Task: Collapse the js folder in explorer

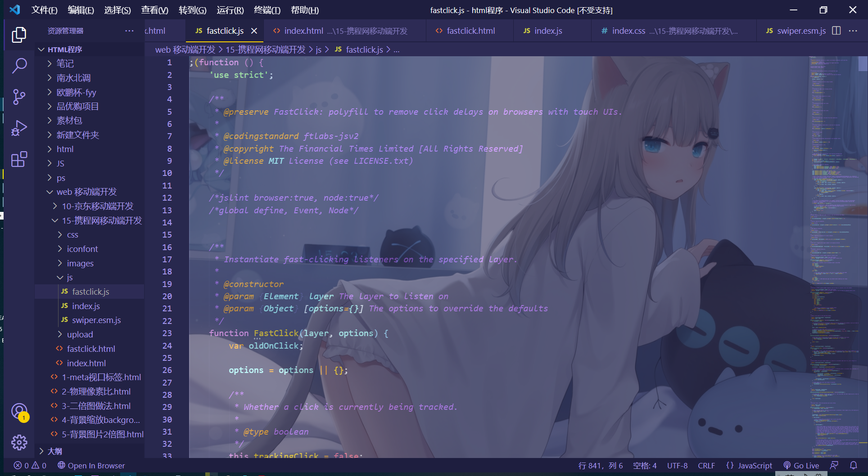Action: pyautogui.click(x=69, y=277)
